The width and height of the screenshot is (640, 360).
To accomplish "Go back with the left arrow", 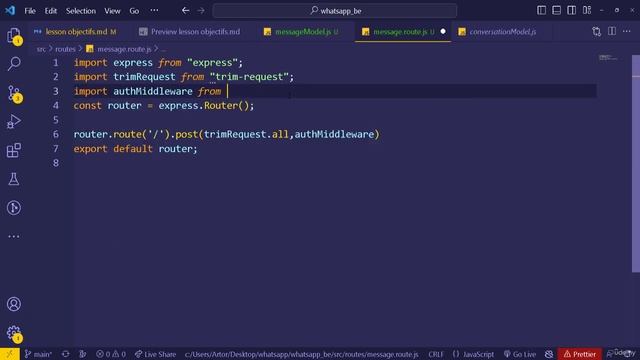I will (x=186, y=11).
